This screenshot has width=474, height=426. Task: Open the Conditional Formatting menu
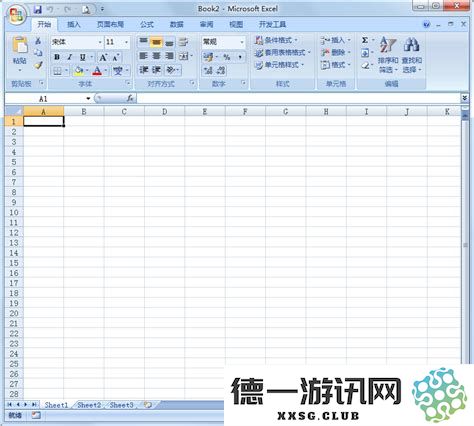coord(276,40)
